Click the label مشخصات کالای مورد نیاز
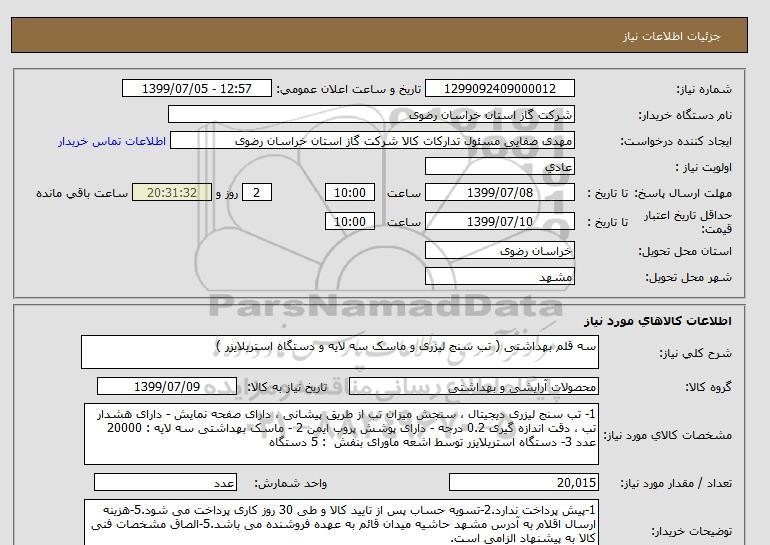Viewport: 770px width, 545px height. point(668,435)
